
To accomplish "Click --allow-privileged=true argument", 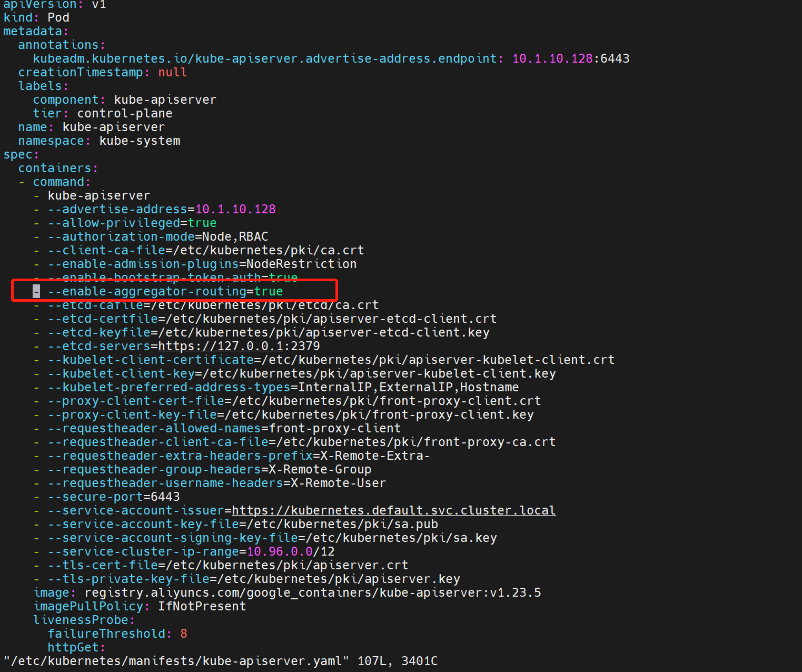I will 132,223.
